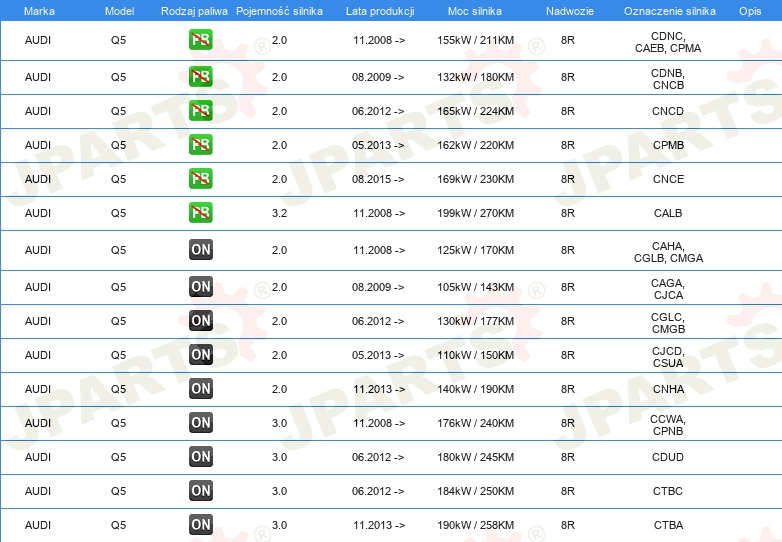The height and width of the screenshot is (542, 782).
Task: Click diesel ON icon in 130kW / 177KM row
Action: 200,321
